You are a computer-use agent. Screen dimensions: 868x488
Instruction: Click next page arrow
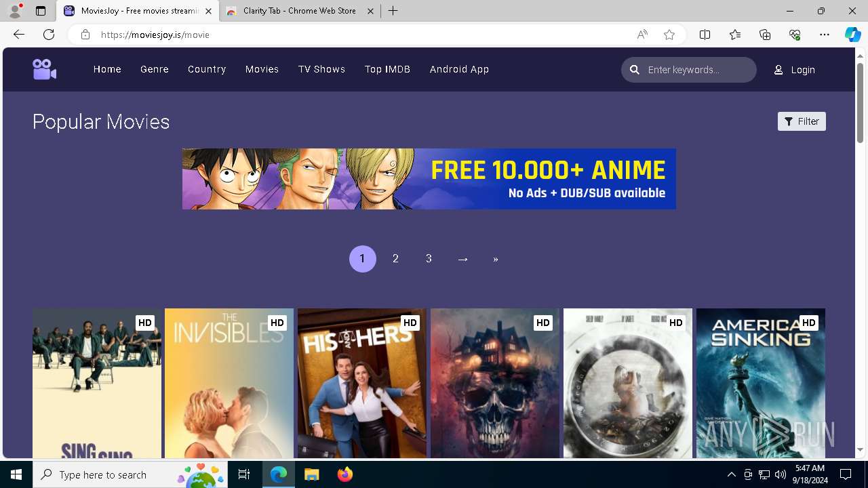(x=462, y=259)
